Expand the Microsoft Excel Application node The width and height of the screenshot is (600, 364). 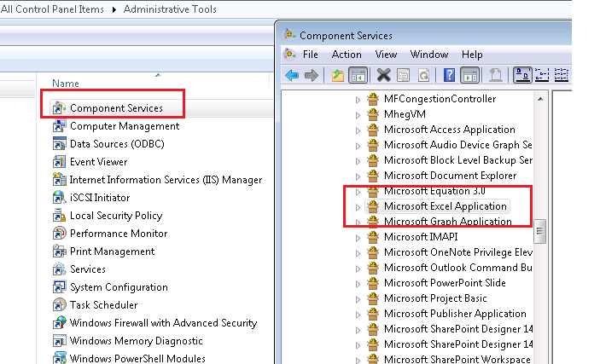pyautogui.click(x=358, y=206)
